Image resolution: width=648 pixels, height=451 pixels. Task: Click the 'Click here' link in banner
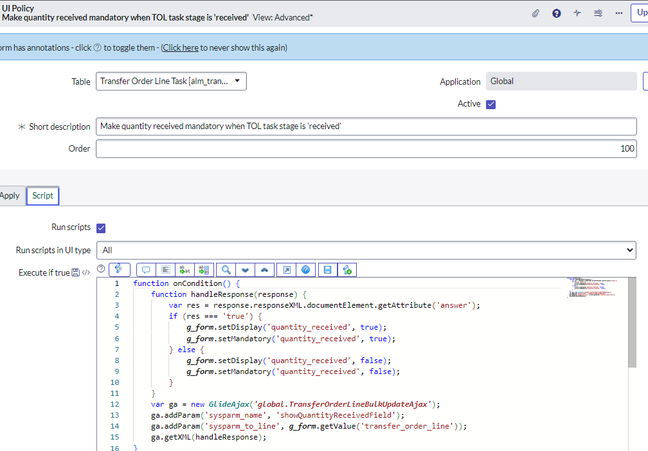[180, 48]
